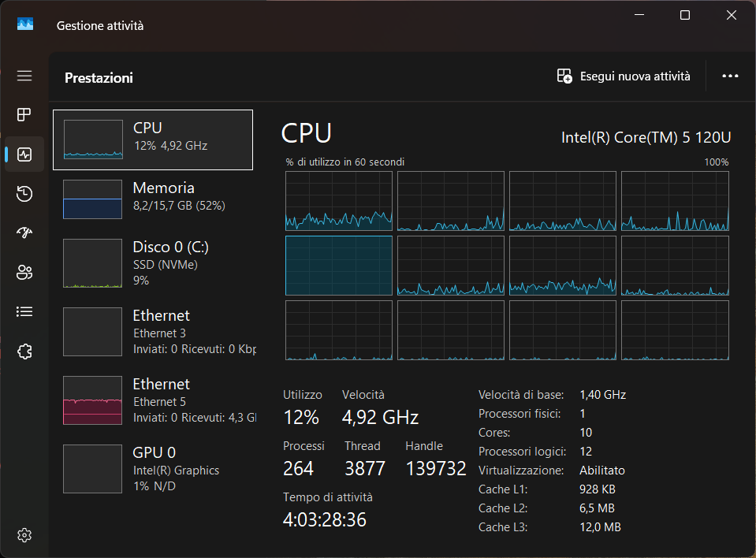
Task: Click the SSD (NVMe) disk type text
Action: (x=166, y=265)
